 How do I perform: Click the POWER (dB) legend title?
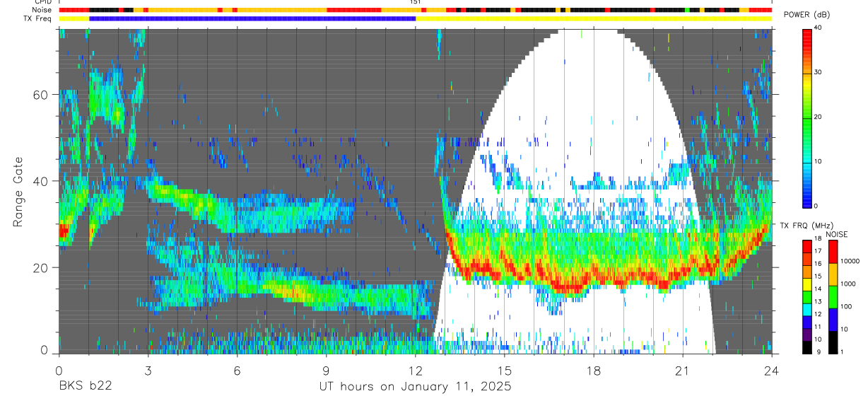[x=807, y=15]
